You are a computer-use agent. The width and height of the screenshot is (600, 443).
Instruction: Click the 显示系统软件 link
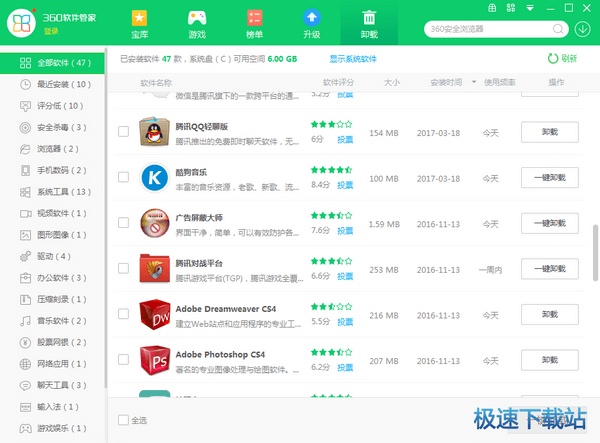tap(353, 59)
